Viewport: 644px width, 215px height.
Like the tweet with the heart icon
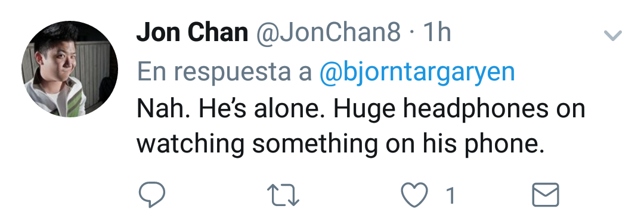[x=414, y=195]
